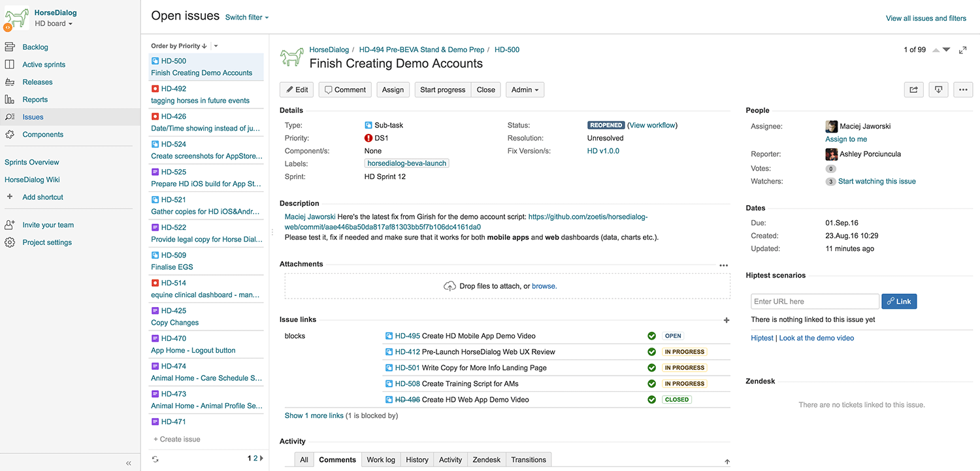
Task: Click Show 1 more links
Action: (x=314, y=415)
